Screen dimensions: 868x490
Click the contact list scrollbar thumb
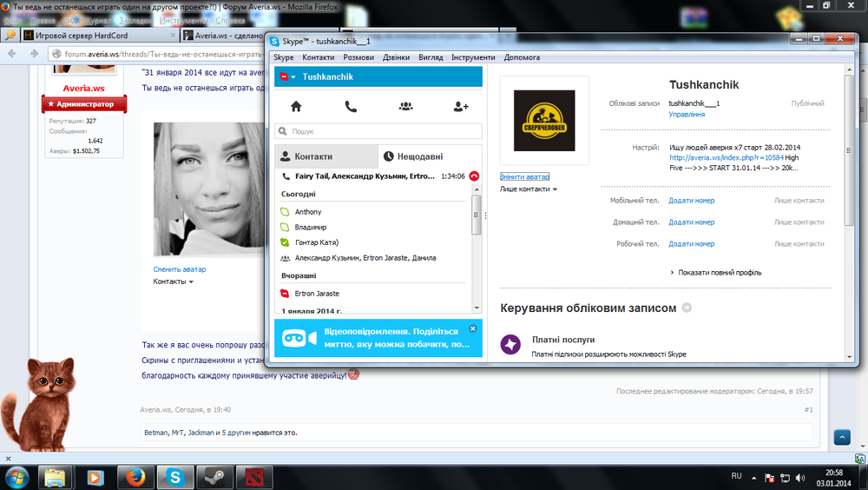[x=476, y=215]
